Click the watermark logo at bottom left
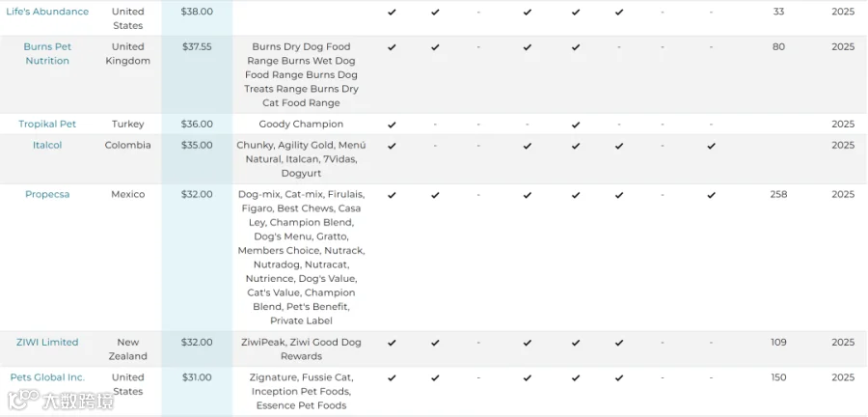This screenshot has width=868, height=417. (x=60, y=400)
